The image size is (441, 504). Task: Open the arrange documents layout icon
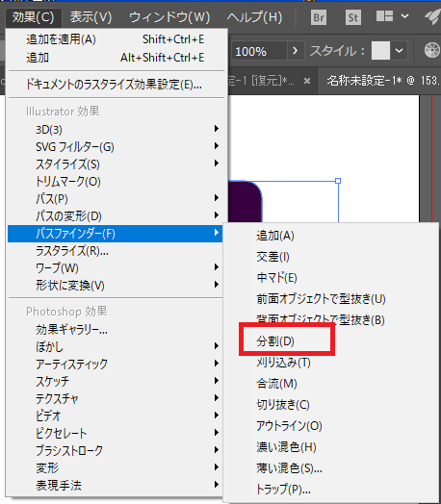(x=384, y=16)
